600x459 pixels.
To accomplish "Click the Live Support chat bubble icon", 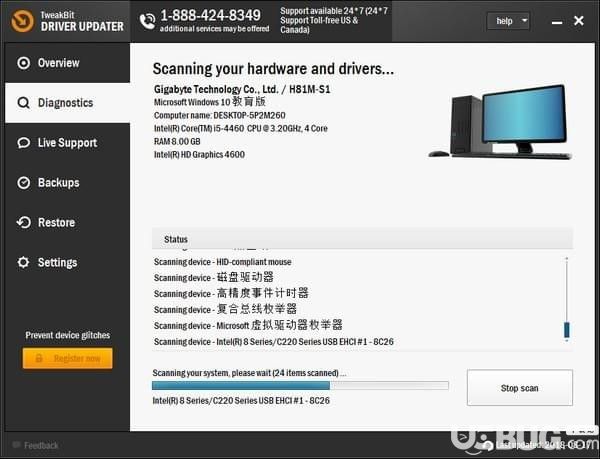I will [x=23, y=143].
